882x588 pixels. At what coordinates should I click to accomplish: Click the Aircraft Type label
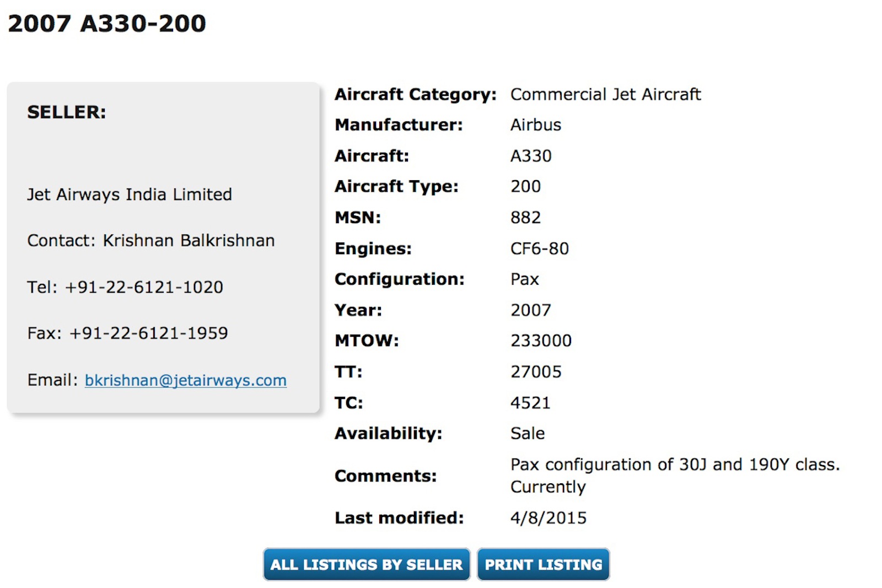coord(396,187)
